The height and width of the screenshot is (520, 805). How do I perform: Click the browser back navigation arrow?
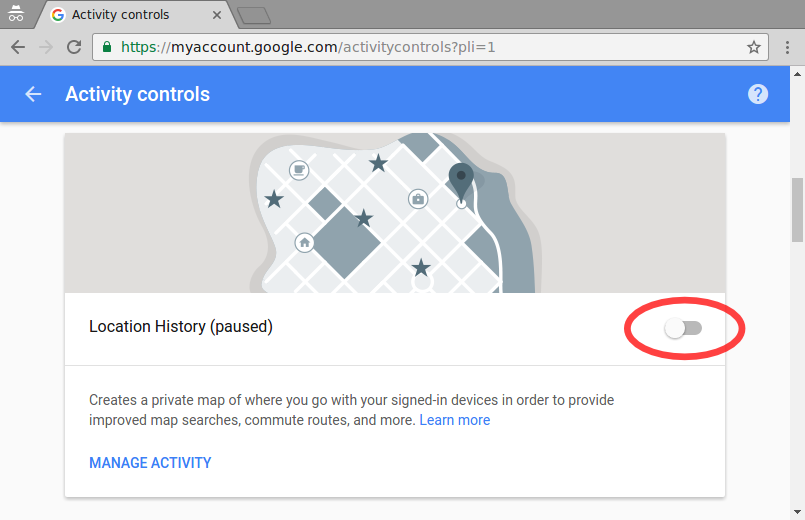tap(18, 47)
